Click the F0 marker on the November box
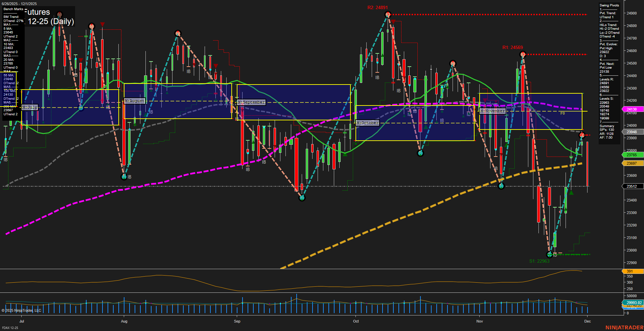Viewport: 644px width, 331px height. pyautogui.click(x=562, y=114)
